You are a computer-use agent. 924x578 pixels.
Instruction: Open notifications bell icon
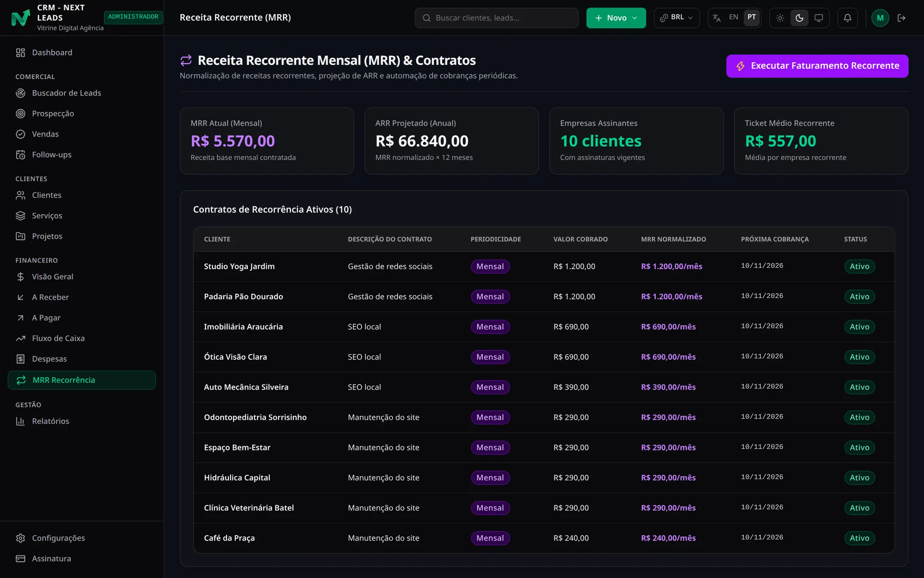pos(847,18)
